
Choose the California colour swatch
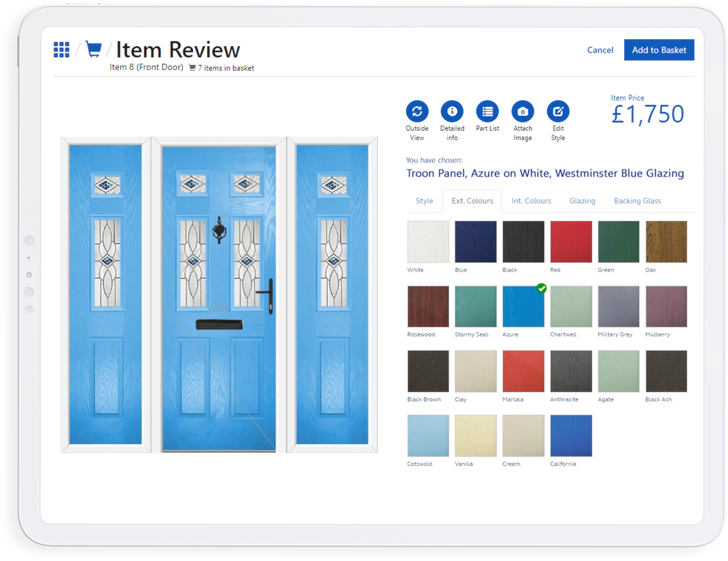pos(571,436)
